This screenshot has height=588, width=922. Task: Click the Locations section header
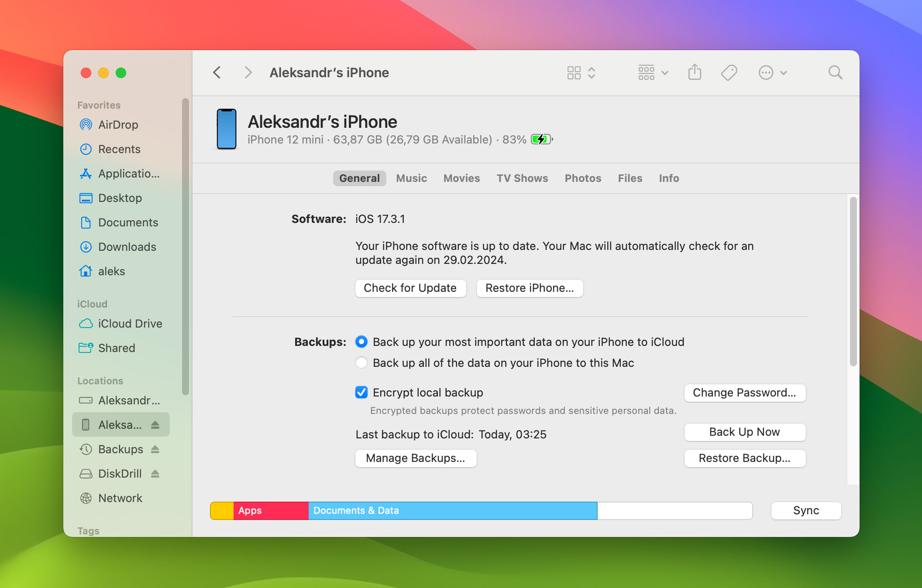click(100, 381)
